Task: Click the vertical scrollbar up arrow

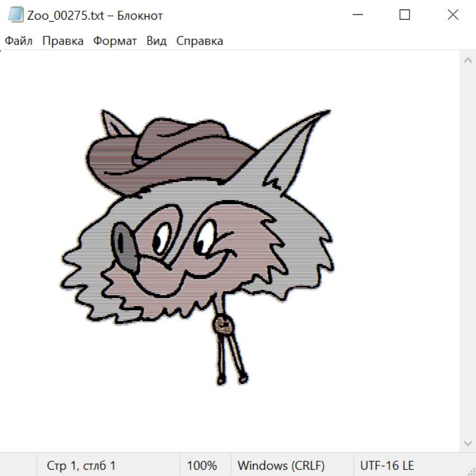Action: (x=468, y=61)
